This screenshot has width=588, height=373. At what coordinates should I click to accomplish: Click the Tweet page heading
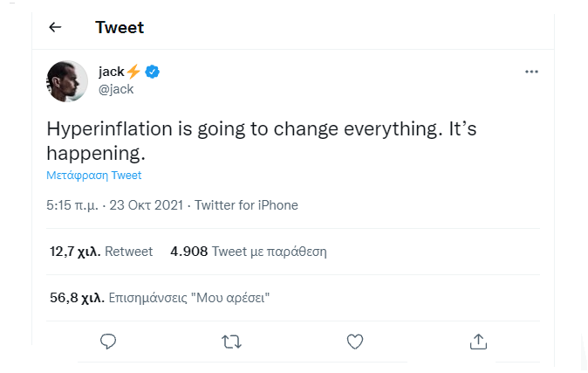pos(120,27)
